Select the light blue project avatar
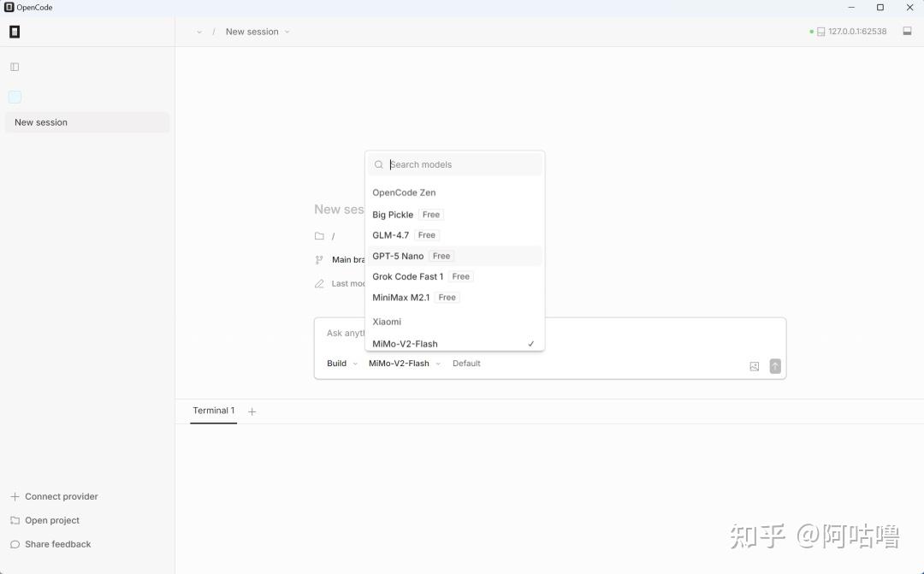The width and height of the screenshot is (924, 574). (x=15, y=98)
